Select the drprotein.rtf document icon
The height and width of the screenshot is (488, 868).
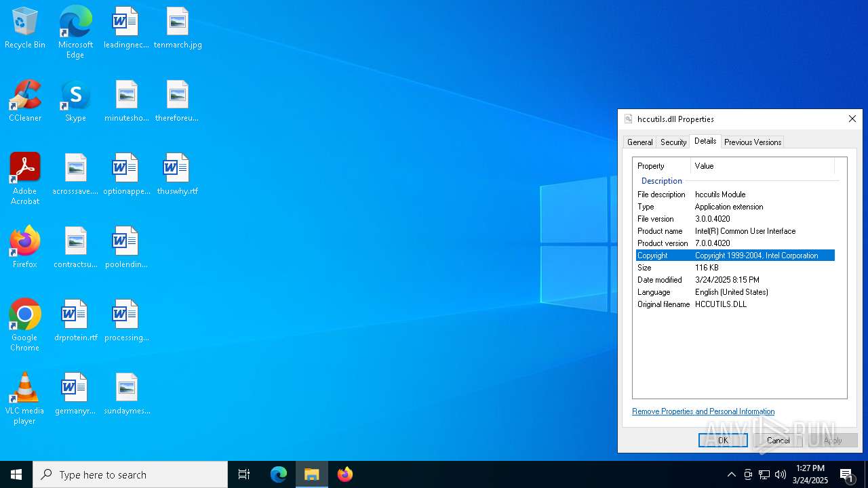pos(75,321)
